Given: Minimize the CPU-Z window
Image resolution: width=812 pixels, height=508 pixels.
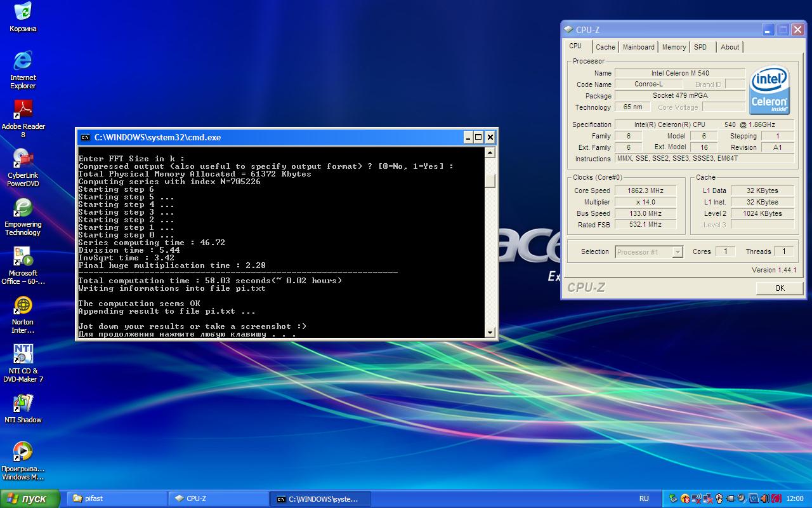Looking at the screenshot, I should (x=768, y=30).
